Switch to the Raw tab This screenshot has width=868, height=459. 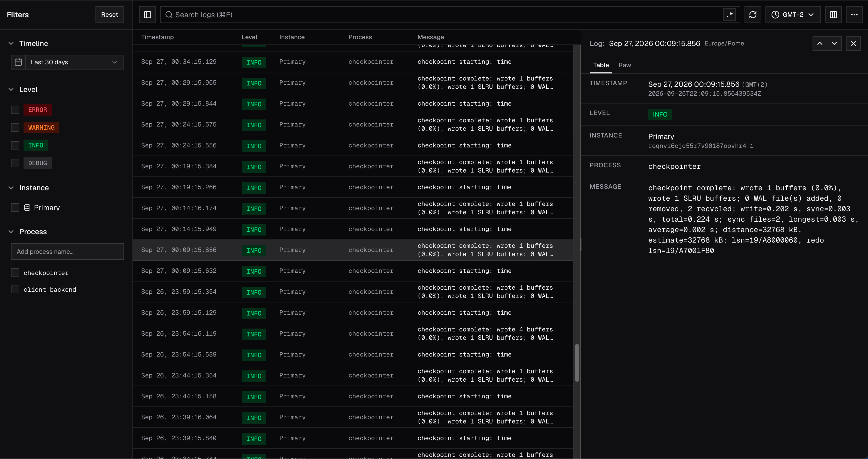click(x=625, y=65)
